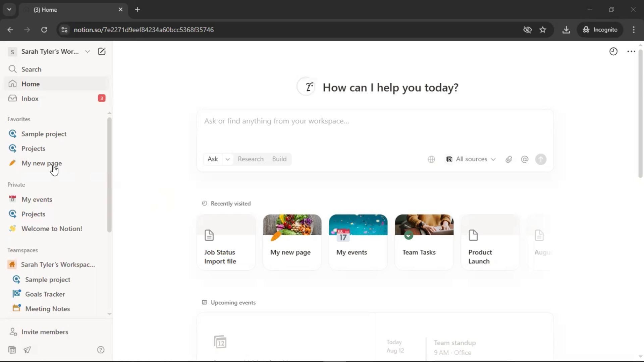Click the browser bookmark star icon
This screenshot has width=644, height=362.
click(543, 30)
